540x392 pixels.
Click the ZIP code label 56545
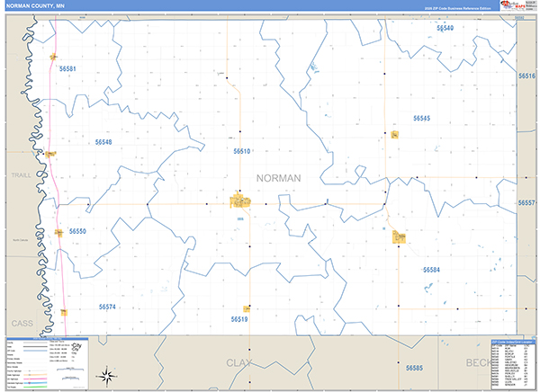pyautogui.click(x=421, y=119)
